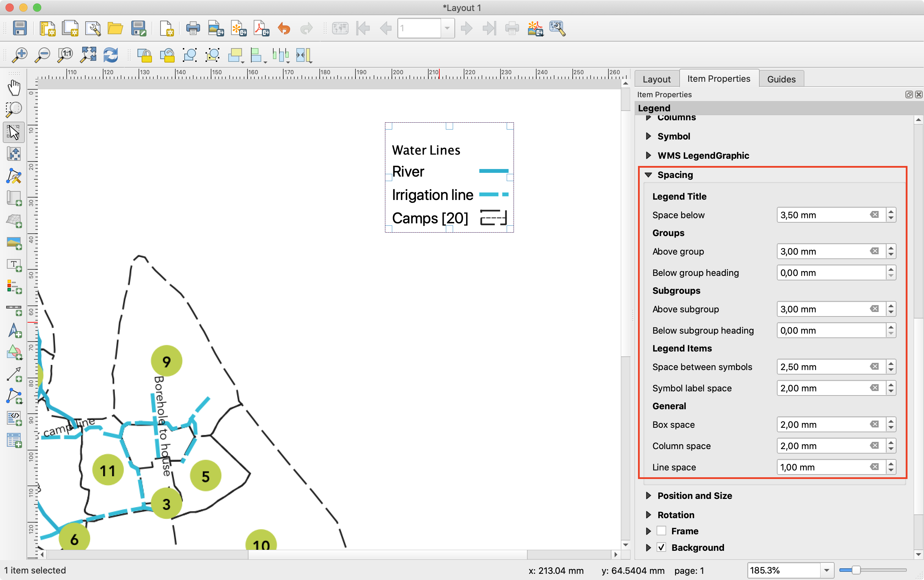Viewport: 924px width, 580px height.
Task: Select the Pan Layout hand tool
Action: click(14, 88)
